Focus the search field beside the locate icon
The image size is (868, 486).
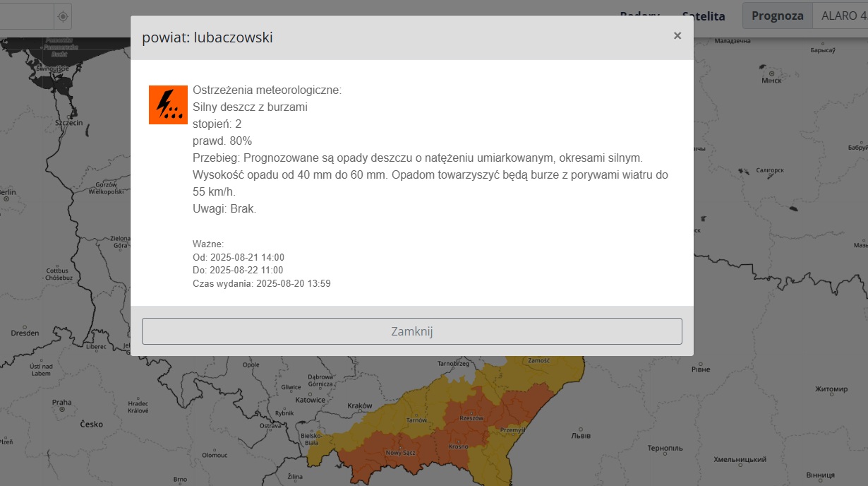pyautogui.click(x=25, y=16)
